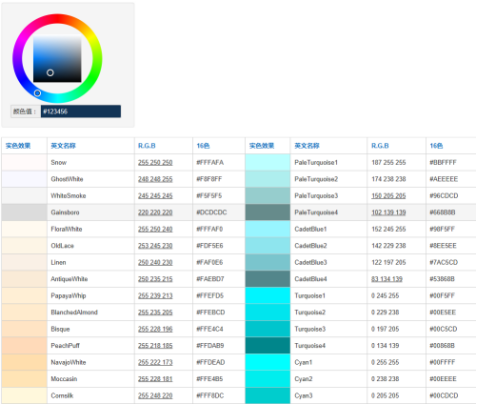Select the Gainsboro gray swatch
The height and width of the screenshot is (404, 477).
[24, 212]
